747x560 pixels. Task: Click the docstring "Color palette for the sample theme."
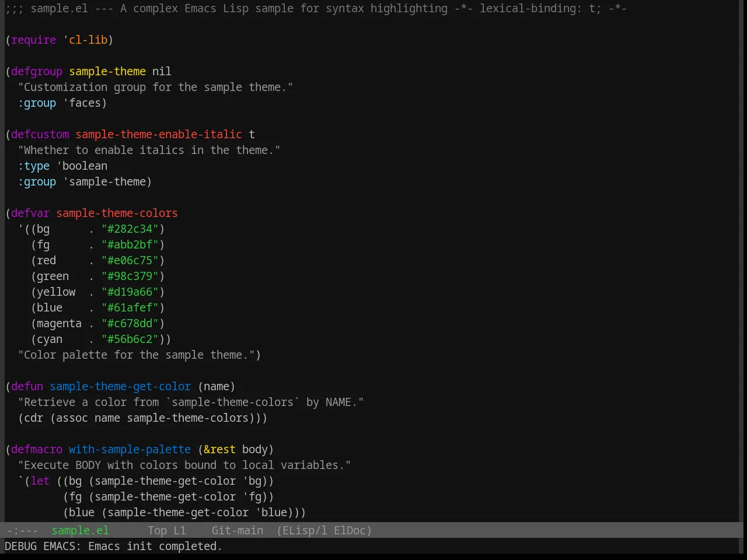[x=137, y=355]
